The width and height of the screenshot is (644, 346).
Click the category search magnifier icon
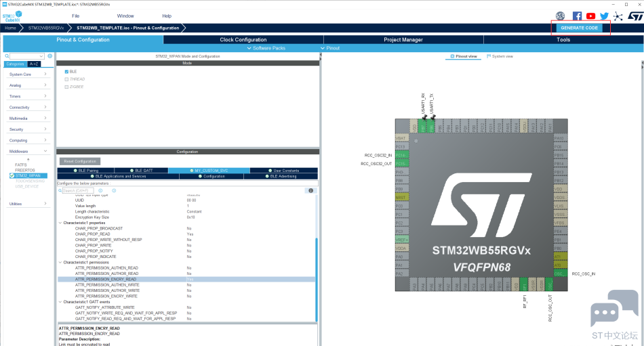pyautogui.click(x=7, y=56)
